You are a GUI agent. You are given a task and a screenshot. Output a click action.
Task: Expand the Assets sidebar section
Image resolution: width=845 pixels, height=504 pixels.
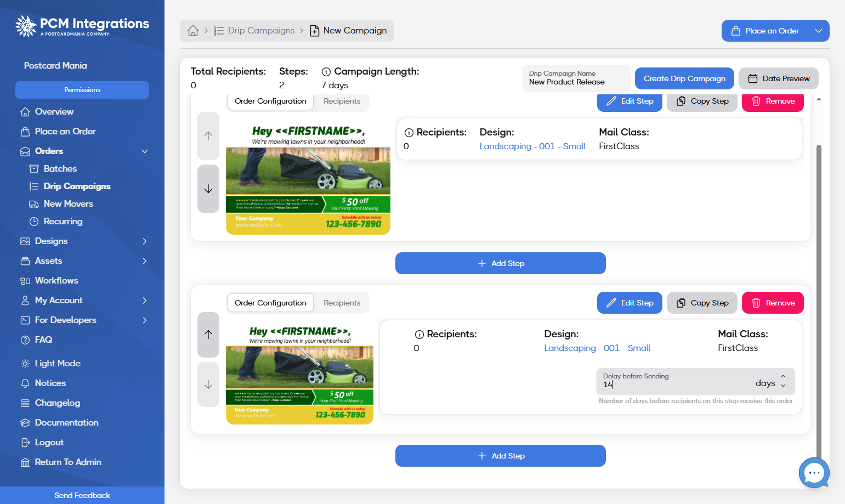pos(145,261)
